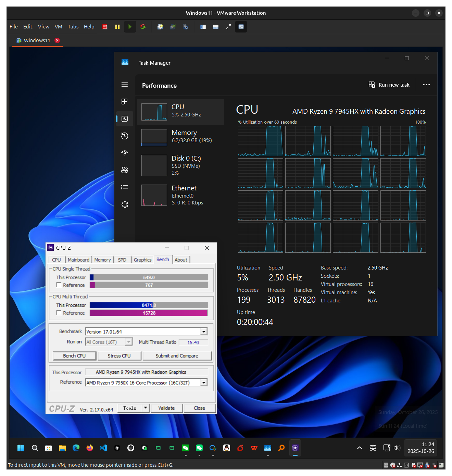Screen dimensions: 452x476
Task: Click Multi Thread Ratio value field
Action: [193, 342]
